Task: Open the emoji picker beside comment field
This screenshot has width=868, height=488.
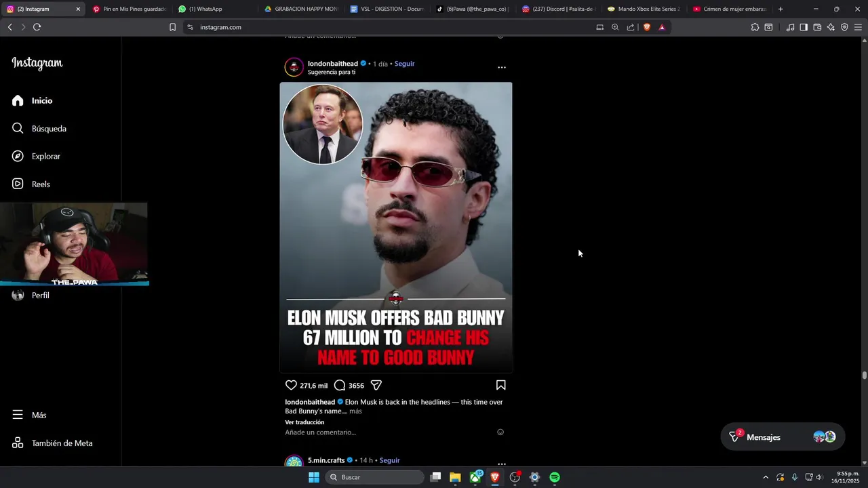Action: click(x=500, y=432)
